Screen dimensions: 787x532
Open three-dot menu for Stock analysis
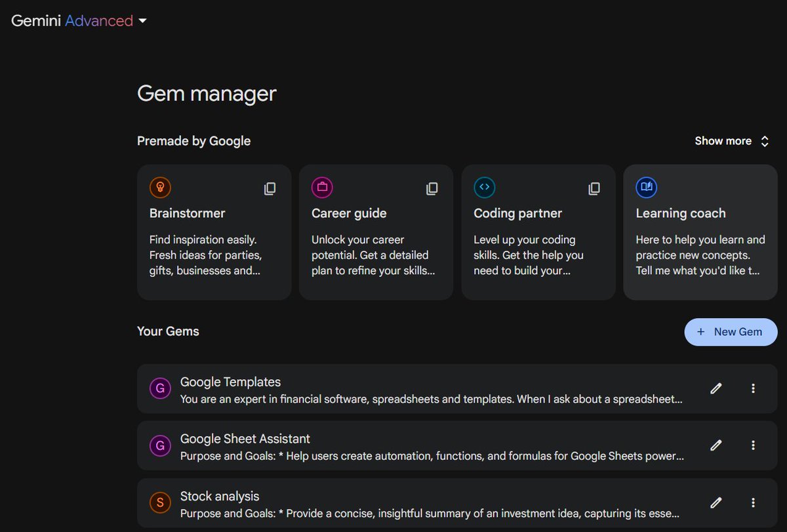(753, 503)
